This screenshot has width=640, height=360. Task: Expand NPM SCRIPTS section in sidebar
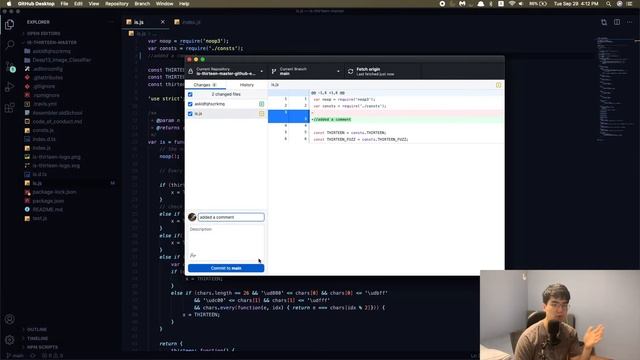pyautogui.click(x=42, y=347)
